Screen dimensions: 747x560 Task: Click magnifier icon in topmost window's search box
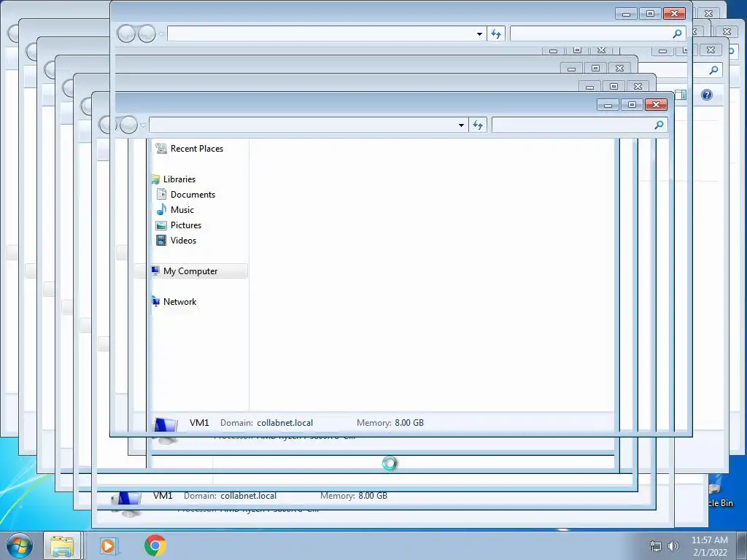point(677,34)
